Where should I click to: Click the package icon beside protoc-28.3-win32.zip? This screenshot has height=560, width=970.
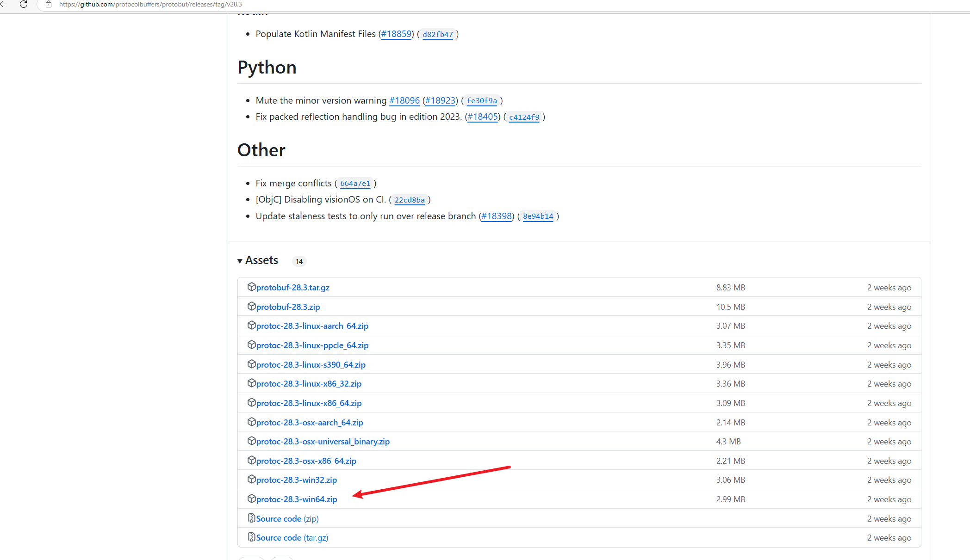pos(251,479)
